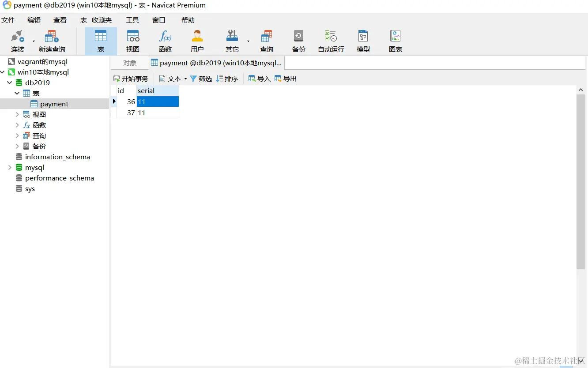Expand the 函数 node in tree
588x368 pixels.
(17, 125)
